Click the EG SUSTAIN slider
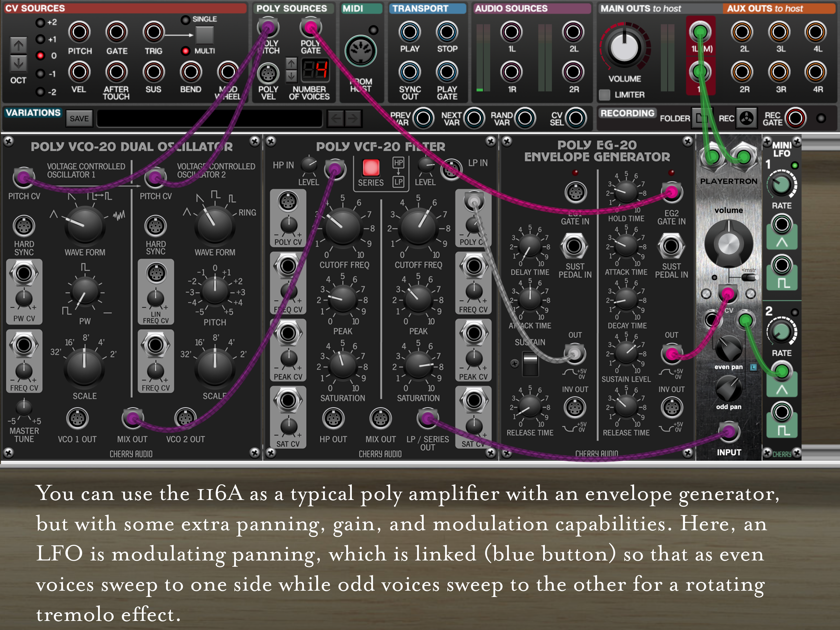Viewport: 840px width, 630px height. click(530, 363)
